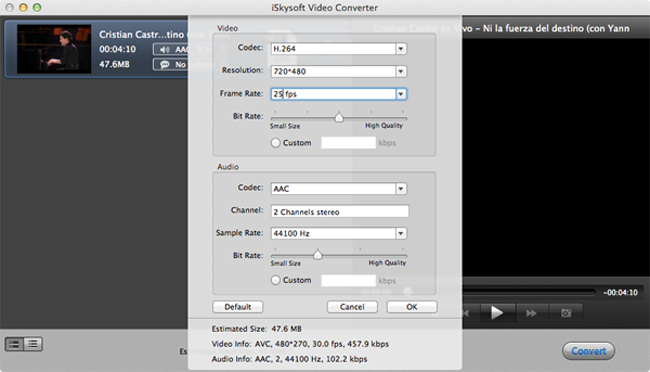Click the video High Quality label
Image resolution: width=650 pixels, height=372 pixels.
click(x=384, y=126)
